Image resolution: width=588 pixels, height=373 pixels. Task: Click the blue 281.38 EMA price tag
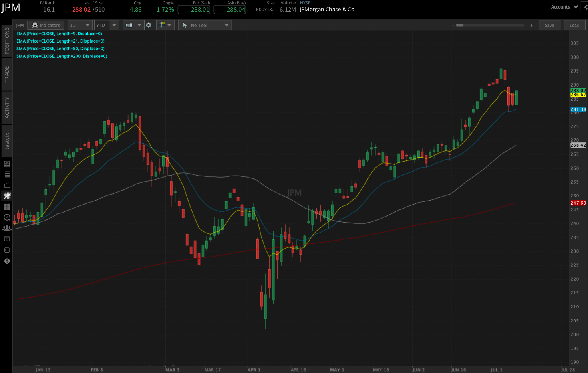578,109
